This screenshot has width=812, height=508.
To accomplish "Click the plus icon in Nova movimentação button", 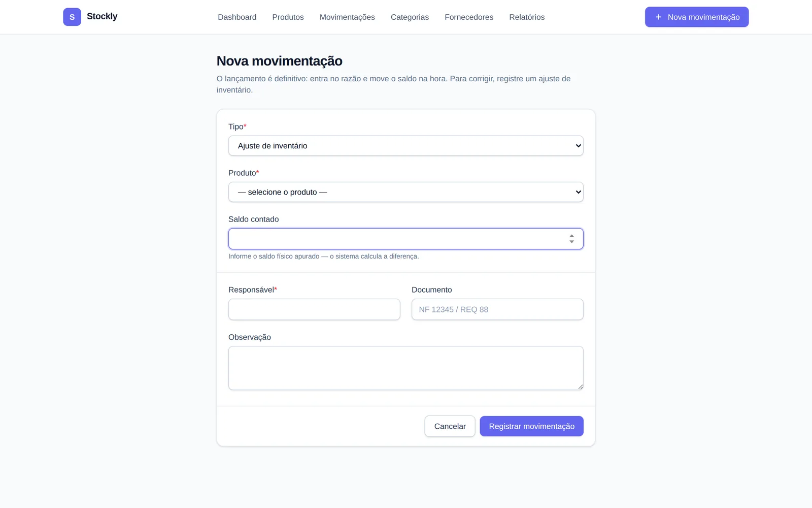I will (x=658, y=17).
